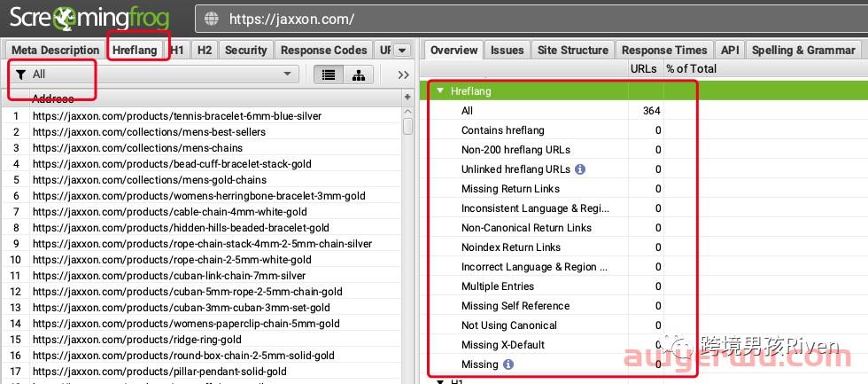Switch to the Response Codes tab
This screenshot has height=384, width=868.
[324, 50]
